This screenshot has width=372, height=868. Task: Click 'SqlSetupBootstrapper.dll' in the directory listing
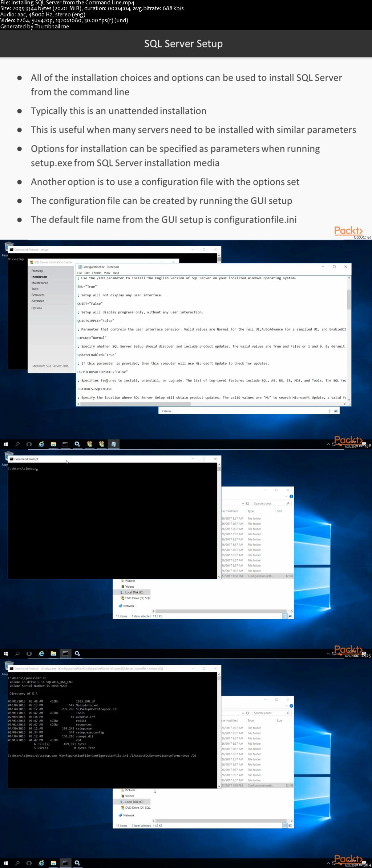click(x=97, y=709)
